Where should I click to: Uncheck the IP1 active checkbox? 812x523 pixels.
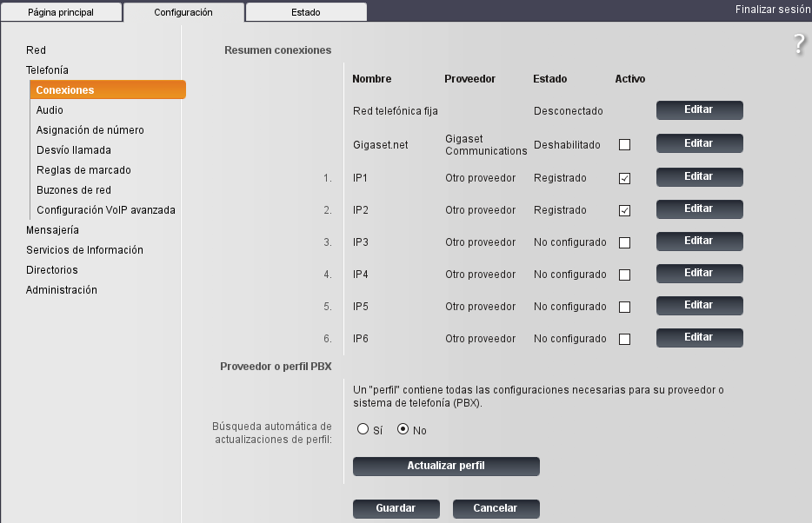(x=624, y=178)
